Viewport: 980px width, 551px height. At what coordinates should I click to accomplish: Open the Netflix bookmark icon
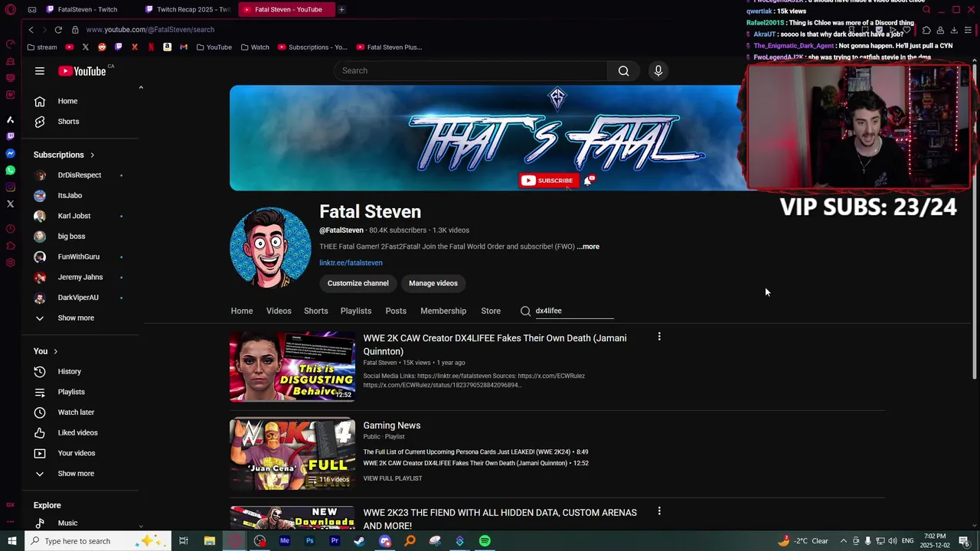tap(151, 47)
